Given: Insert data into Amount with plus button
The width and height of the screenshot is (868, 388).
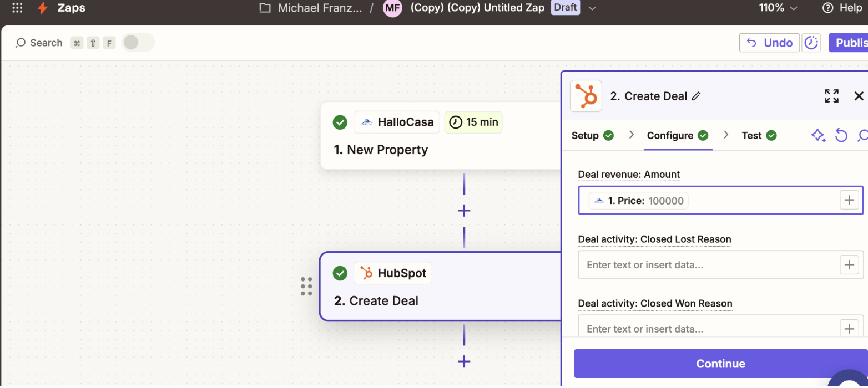Looking at the screenshot, I should pos(849,200).
